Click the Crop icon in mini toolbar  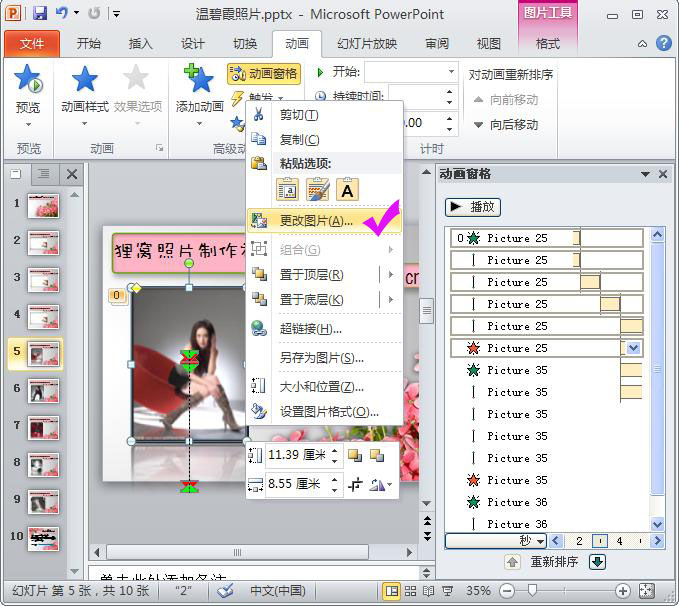point(355,484)
